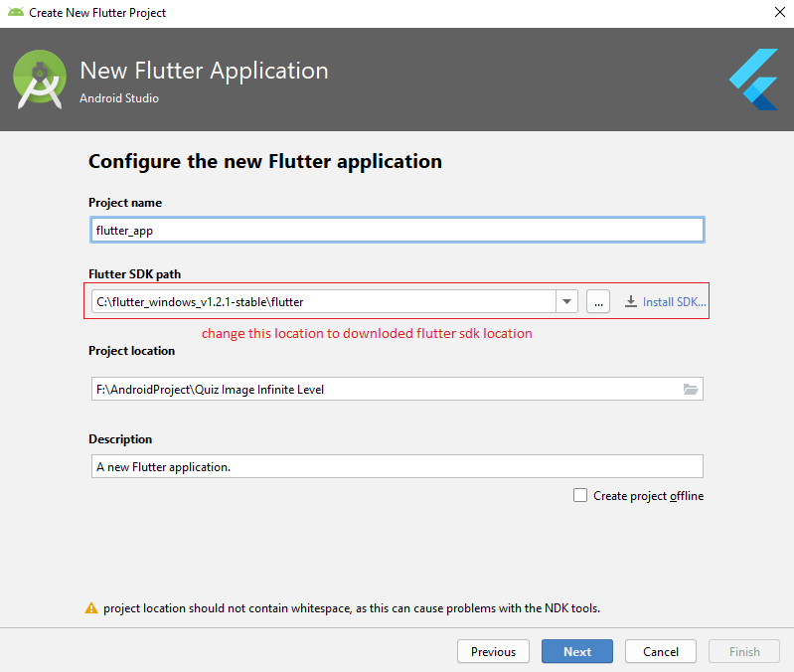Click the Project location input field

(x=397, y=389)
